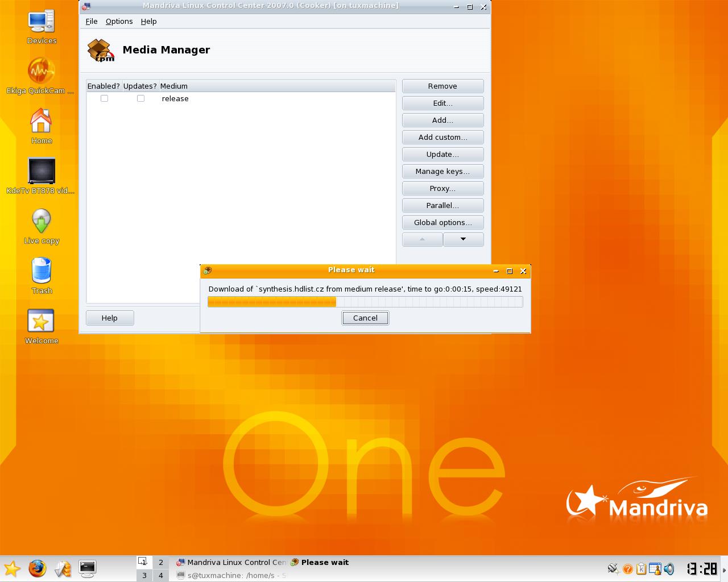Click the Remove button
This screenshot has width=728, height=582.
click(x=443, y=86)
